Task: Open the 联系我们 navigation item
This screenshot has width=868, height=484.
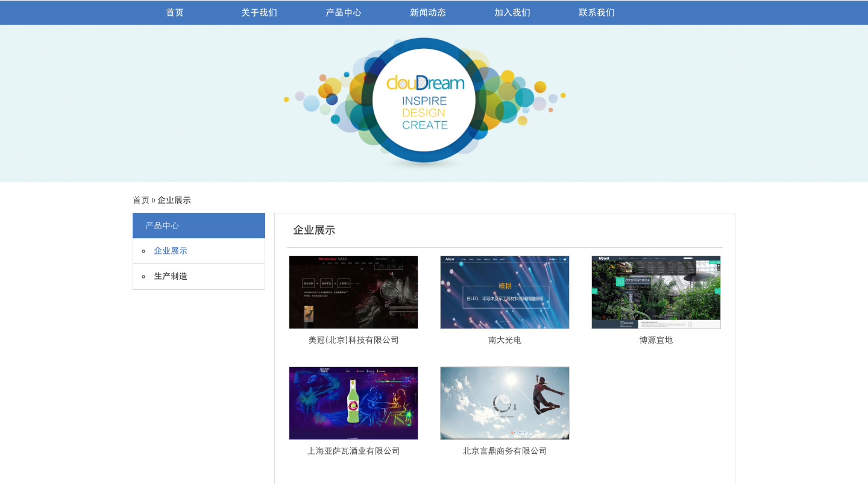Action: point(597,13)
